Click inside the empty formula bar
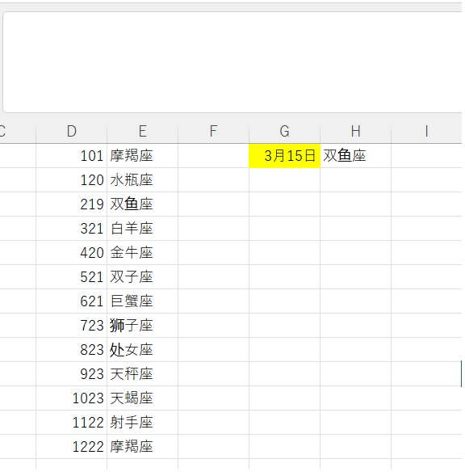Screen dimensions: 465x476 [232, 62]
